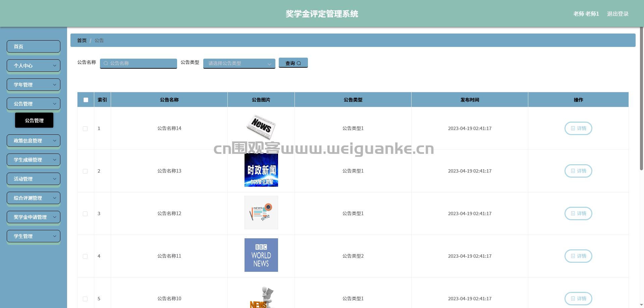The width and height of the screenshot is (644, 308).
Task: Click 退出登录 to log out
Action: (618, 14)
